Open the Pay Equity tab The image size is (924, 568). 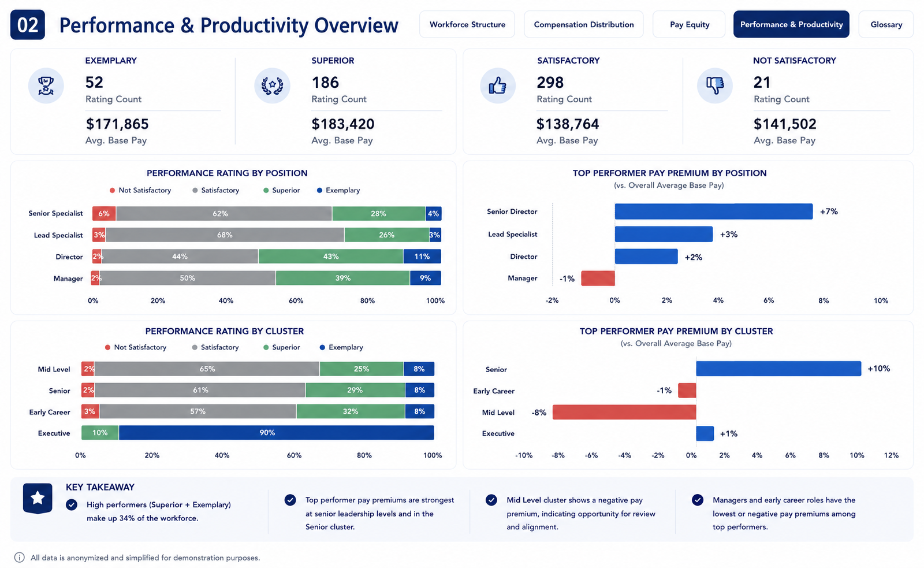pyautogui.click(x=689, y=24)
